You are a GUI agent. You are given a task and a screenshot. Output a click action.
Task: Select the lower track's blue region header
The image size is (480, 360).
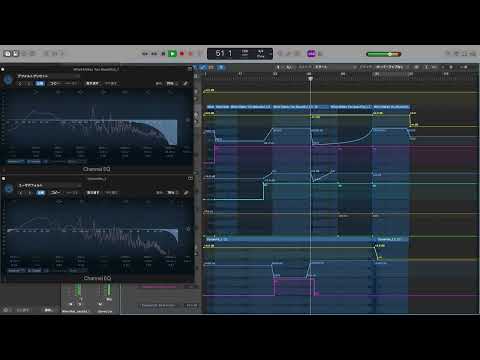tap(289, 239)
